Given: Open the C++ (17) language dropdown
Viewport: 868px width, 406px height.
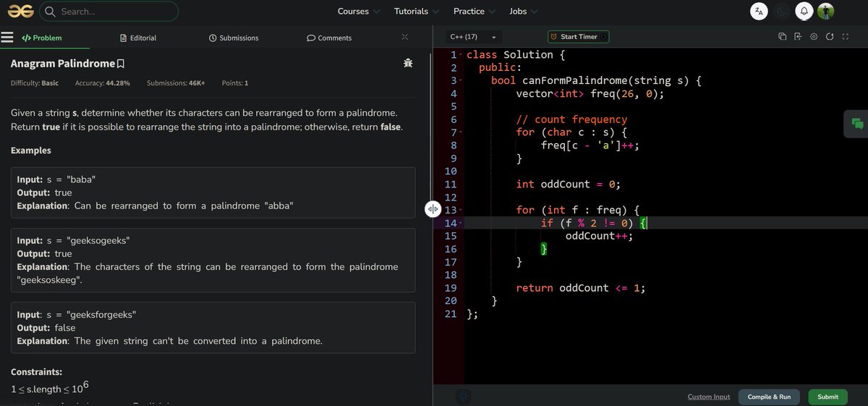Looking at the screenshot, I should click(473, 37).
